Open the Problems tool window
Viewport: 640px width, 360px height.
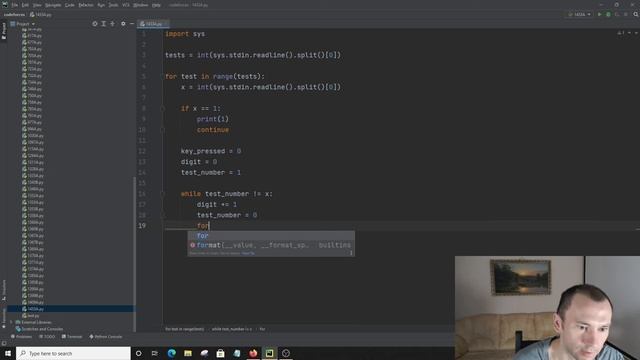coord(21,337)
